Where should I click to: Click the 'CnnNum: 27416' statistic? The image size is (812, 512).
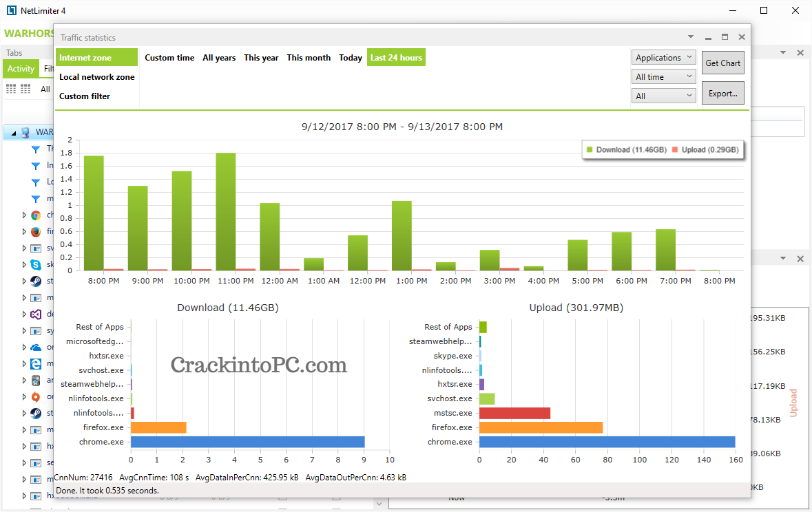[x=83, y=478]
